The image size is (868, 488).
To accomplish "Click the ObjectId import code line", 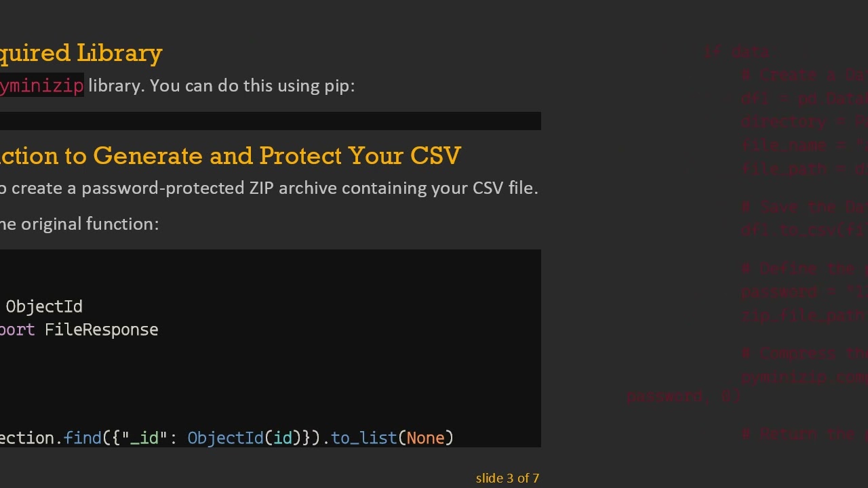I will [44, 306].
